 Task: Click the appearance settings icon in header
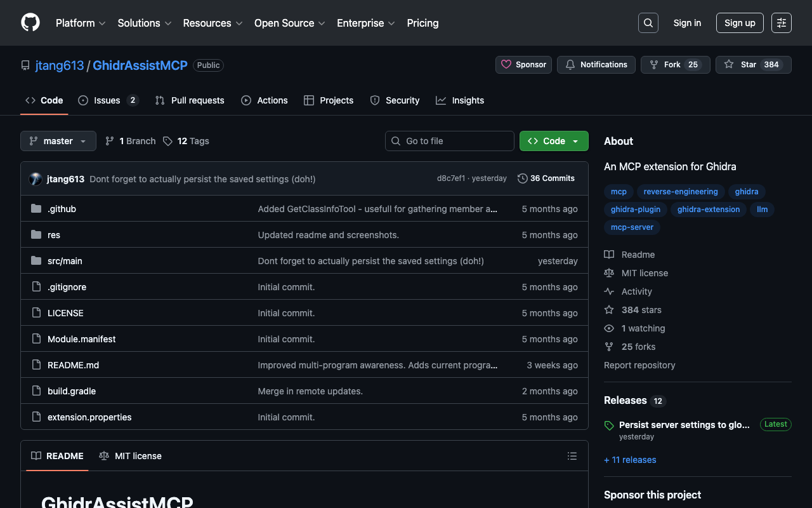click(781, 23)
